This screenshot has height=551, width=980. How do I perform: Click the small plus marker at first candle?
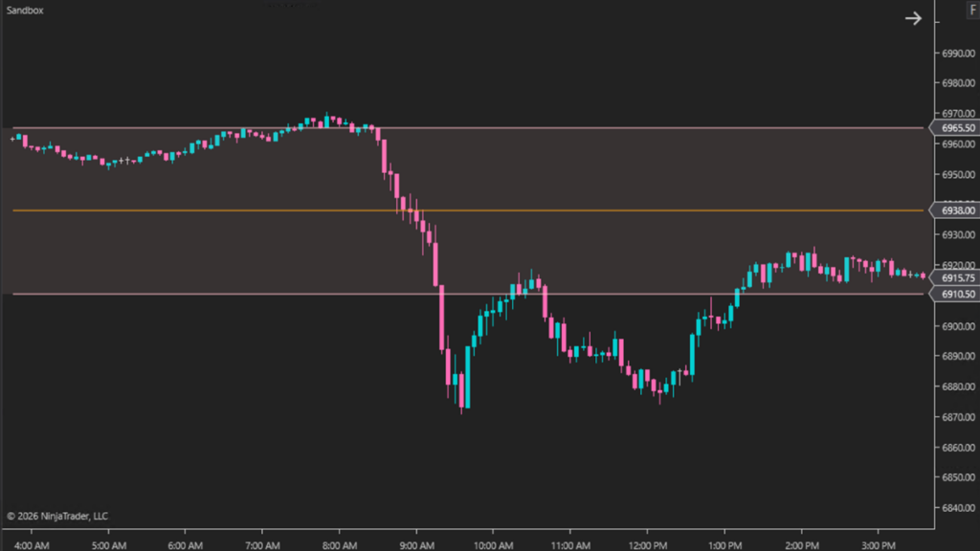pyautogui.click(x=12, y=139)
